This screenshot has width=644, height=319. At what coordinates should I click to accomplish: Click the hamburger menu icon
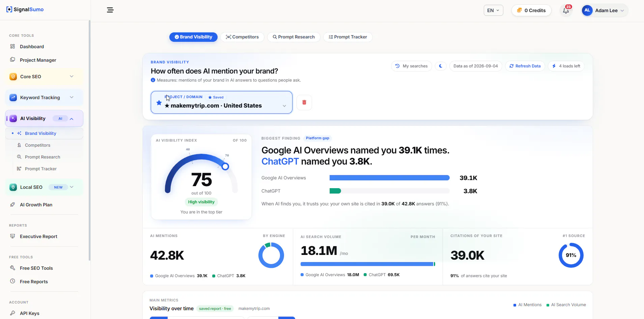[x=110, y=10]
